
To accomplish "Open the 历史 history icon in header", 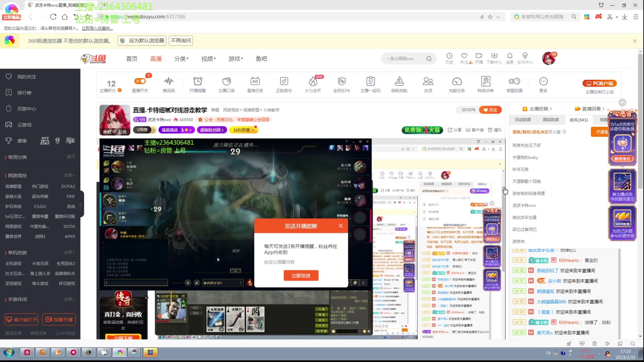I will [x=449, y=58].
